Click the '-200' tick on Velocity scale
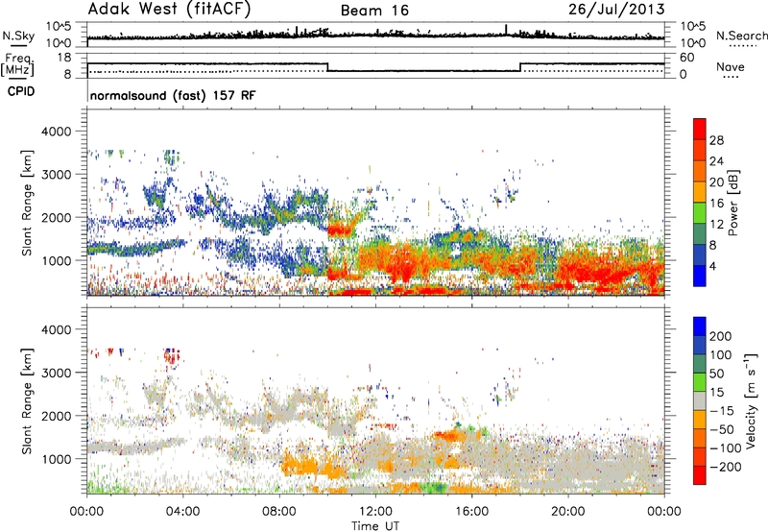768x532 pixels. point(726,468)
